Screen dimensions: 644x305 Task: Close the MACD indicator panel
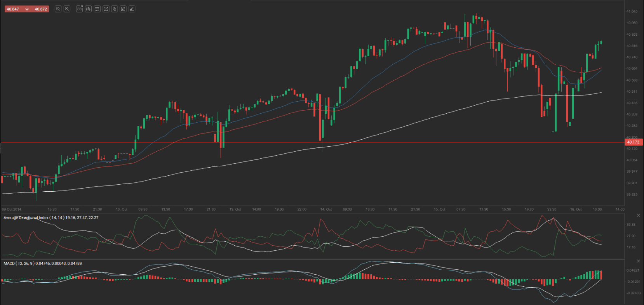coord(638,261)
